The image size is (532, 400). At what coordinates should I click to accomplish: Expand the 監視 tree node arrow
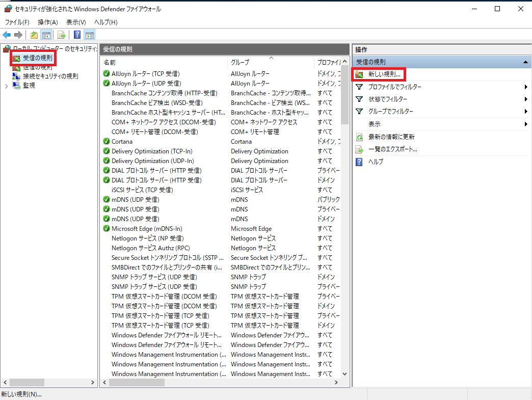[7, 86]
